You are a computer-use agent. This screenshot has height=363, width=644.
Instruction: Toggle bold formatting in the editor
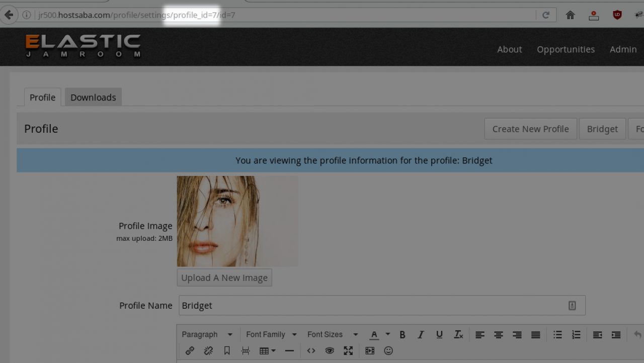pos(403,334)
